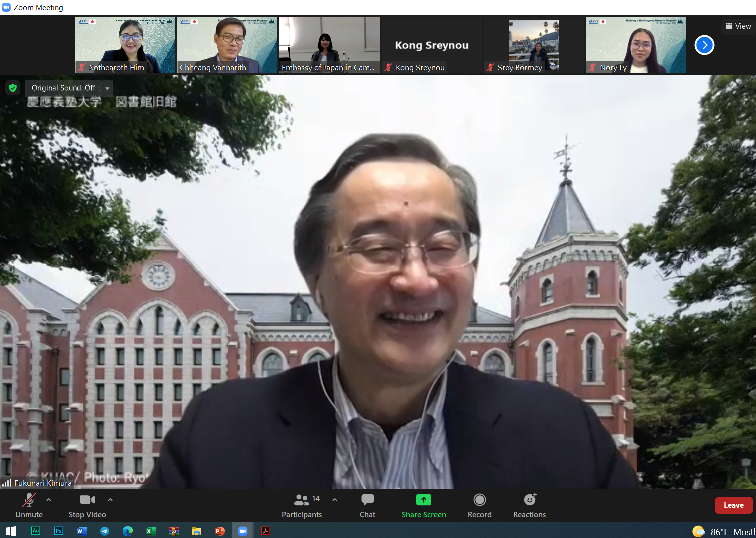Start recording with Record button
This screenshot has height=538, width=756.
click(x=479, y=506)
